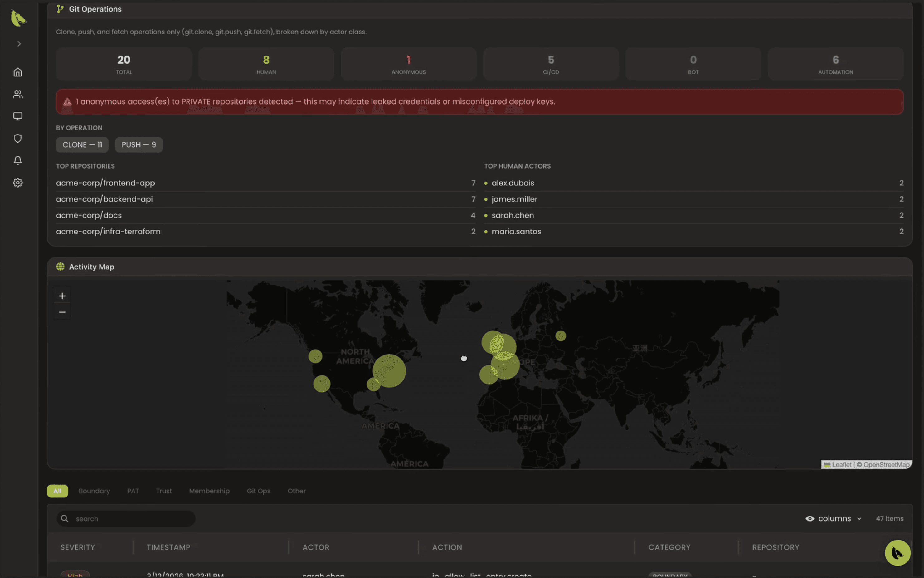Open the shield security icon
924x578 pixels.
click(17, 138)
